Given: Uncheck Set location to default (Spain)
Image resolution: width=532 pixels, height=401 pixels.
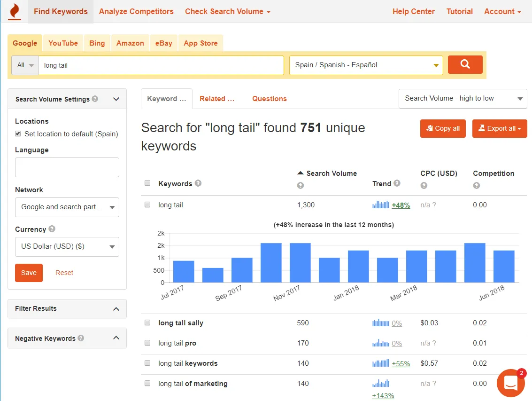Looking at the screenshot, I should pyautogui.click(x=18, y=134).
